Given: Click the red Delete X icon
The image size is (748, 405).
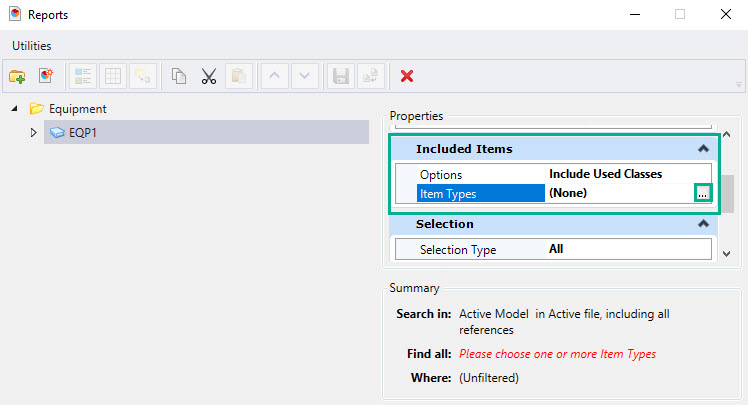Looking at the screenshot, I should pyautogui.click(x=406, y=76).
